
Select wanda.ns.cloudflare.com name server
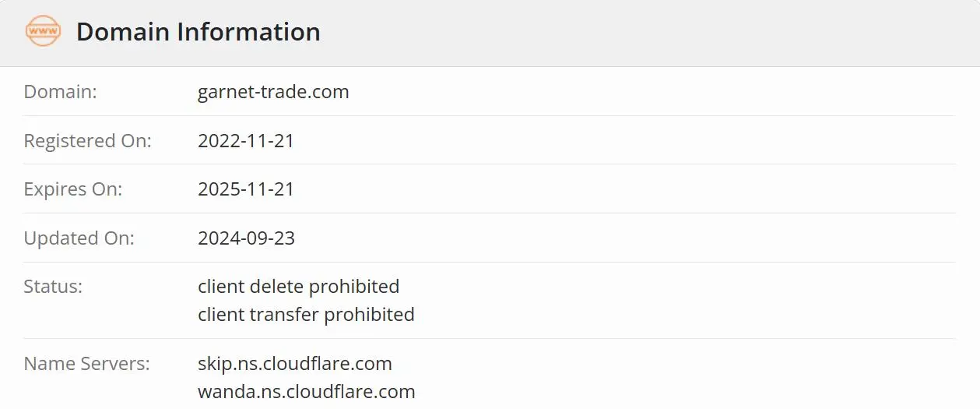(307, 392)
